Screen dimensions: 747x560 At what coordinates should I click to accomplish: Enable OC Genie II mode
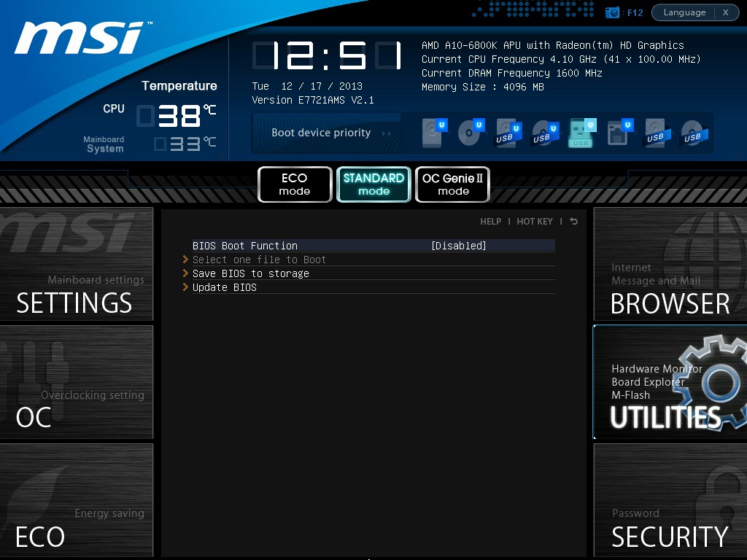coord(452,184)
